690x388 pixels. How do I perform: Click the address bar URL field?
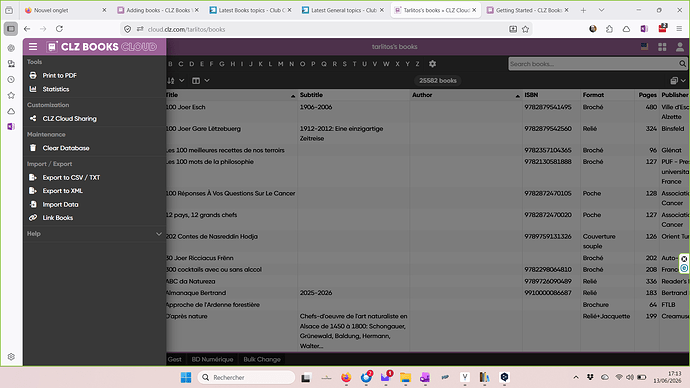point(326,29)
